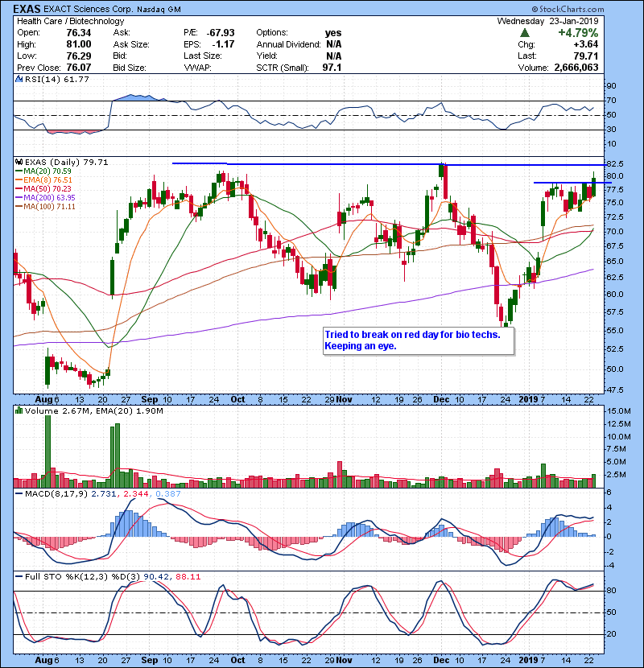
Task: Click the candlestick icon before EXAS (Daily)
Action: (19, 162)
